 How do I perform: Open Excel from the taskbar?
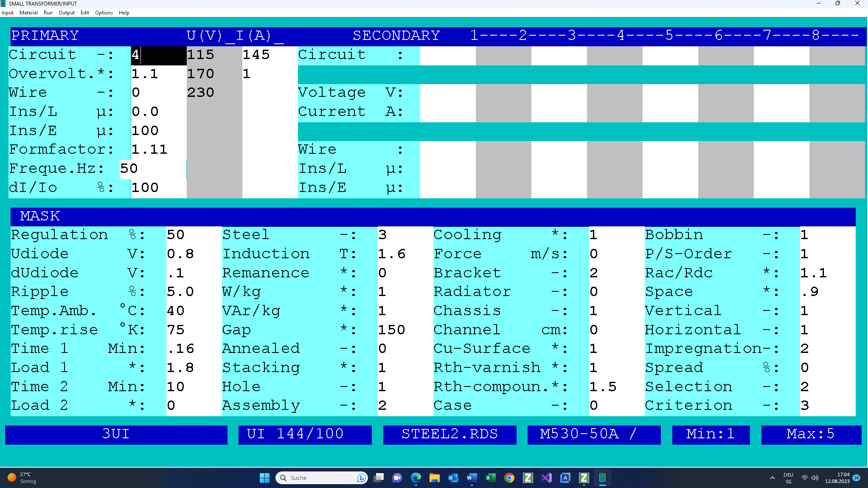pos(490,478)
